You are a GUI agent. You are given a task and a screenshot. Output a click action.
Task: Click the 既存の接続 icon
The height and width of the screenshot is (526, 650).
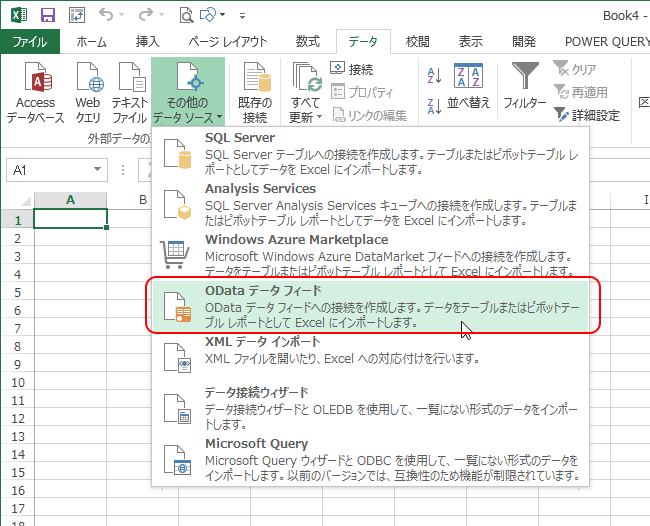pos(255,92)
